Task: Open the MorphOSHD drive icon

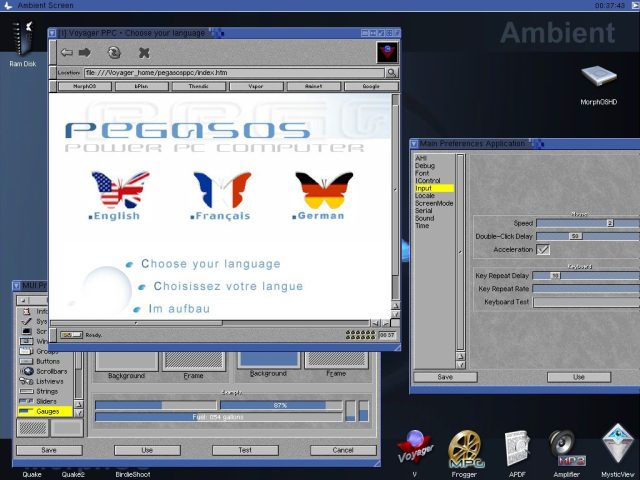Action: click(598, 79)
